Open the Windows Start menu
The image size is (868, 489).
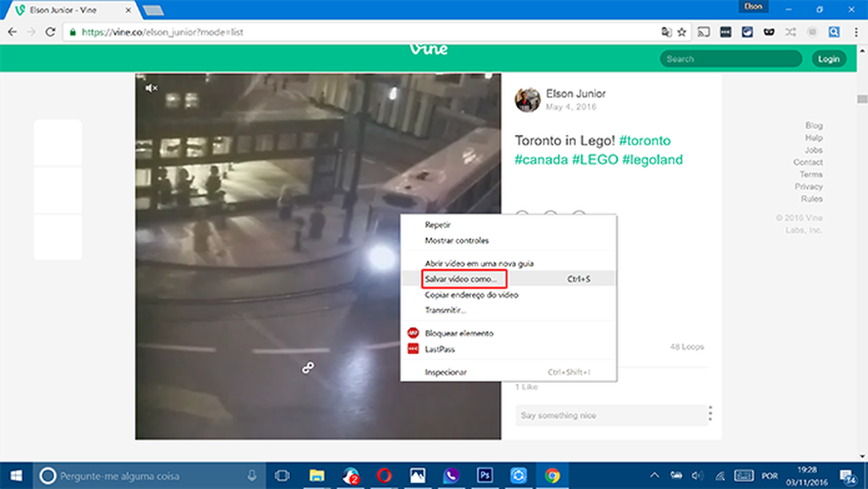(17, 476)
